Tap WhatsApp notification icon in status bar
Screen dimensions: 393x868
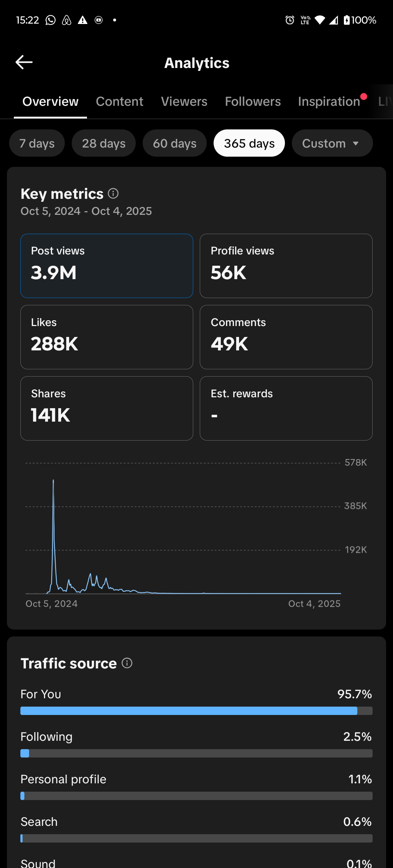pyautogui.click(x=51, y=20)
